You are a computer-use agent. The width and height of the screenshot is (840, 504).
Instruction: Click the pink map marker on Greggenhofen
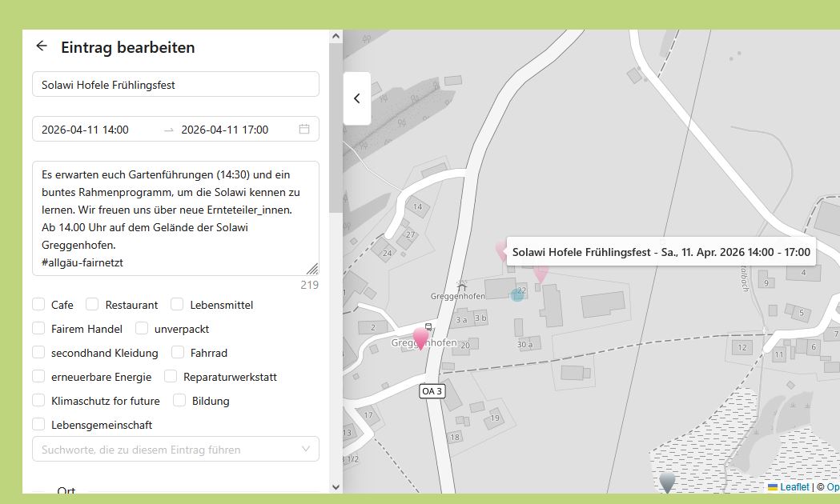coord(420,338)
